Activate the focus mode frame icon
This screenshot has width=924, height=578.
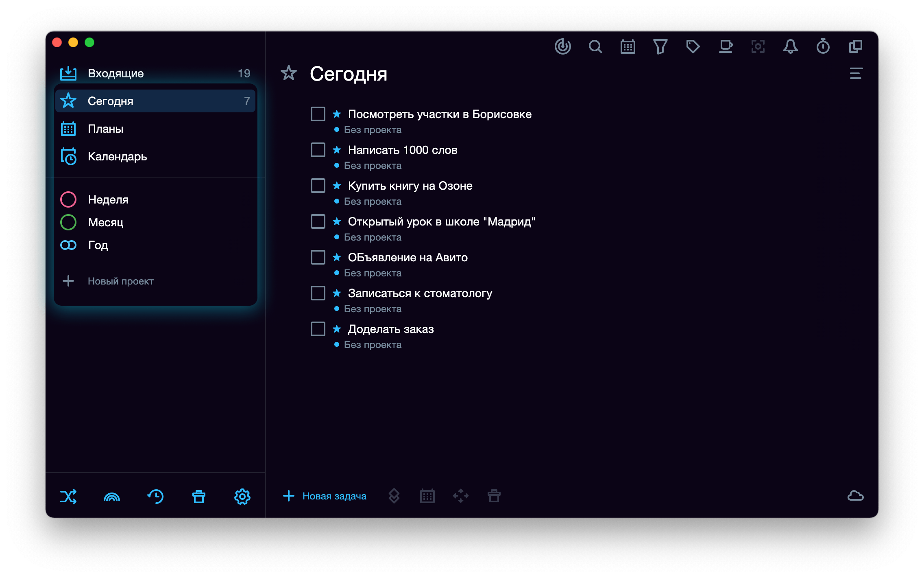pos(758,46)
